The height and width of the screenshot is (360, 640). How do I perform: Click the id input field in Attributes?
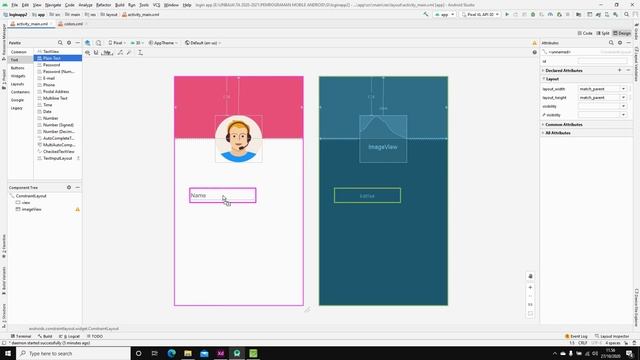(x=602, y=61)
